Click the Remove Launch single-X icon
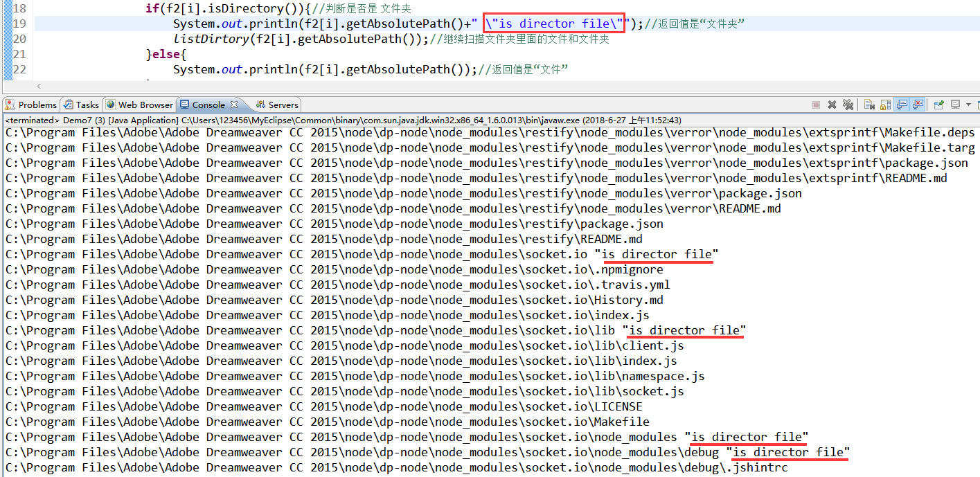Image resolution: width=980 pixels, height=477 pixels. [x=832, y=105]
